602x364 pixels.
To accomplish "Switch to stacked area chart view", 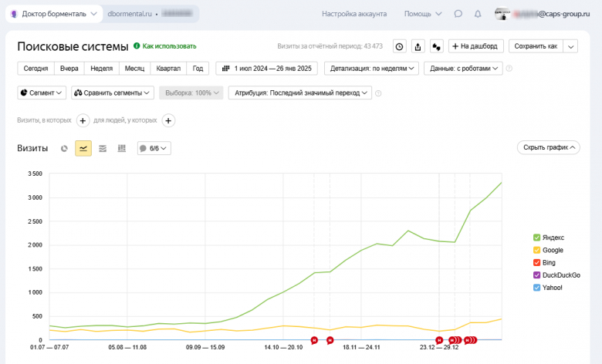I will pyautogui.click(x=103, y=148).
